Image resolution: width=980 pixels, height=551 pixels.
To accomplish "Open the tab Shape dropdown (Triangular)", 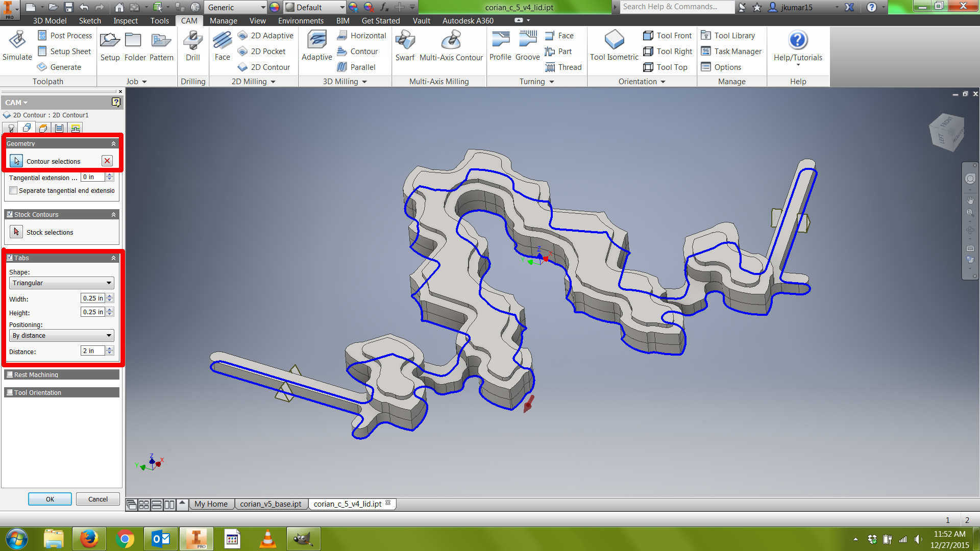I will pos(62,283).
